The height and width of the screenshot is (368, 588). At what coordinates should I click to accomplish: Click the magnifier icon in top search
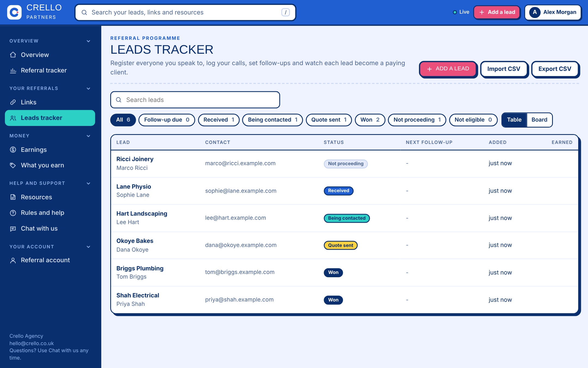click(84, 13)
